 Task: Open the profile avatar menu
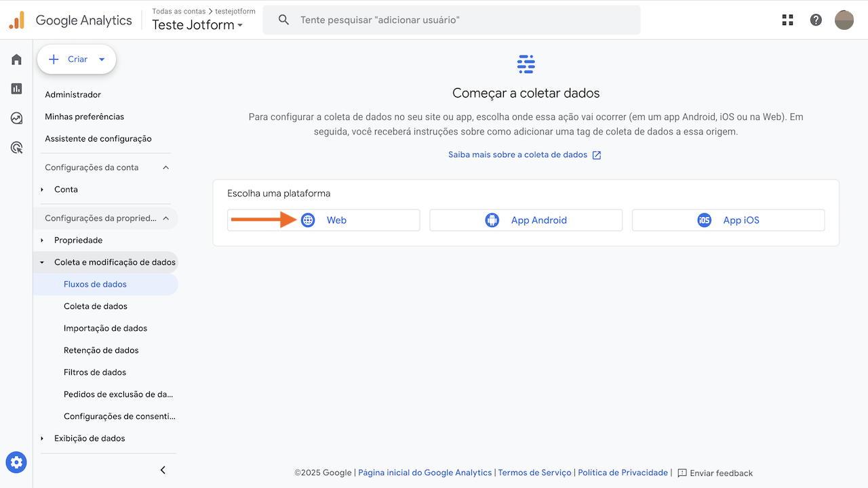click(844, 20)
